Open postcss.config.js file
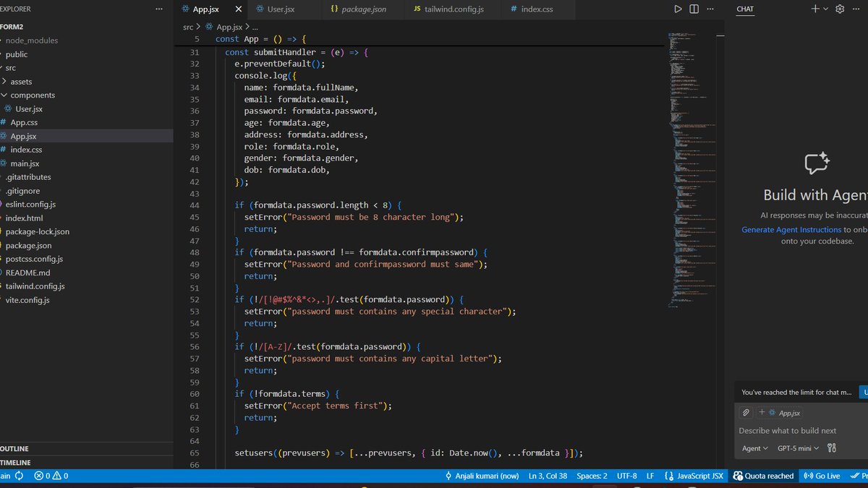 [34, 259]
